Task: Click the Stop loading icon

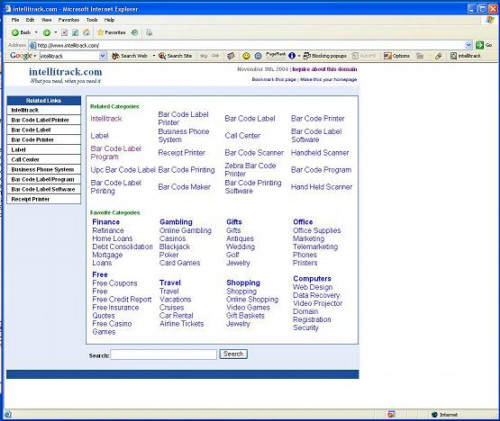Action: pos(65,33)
